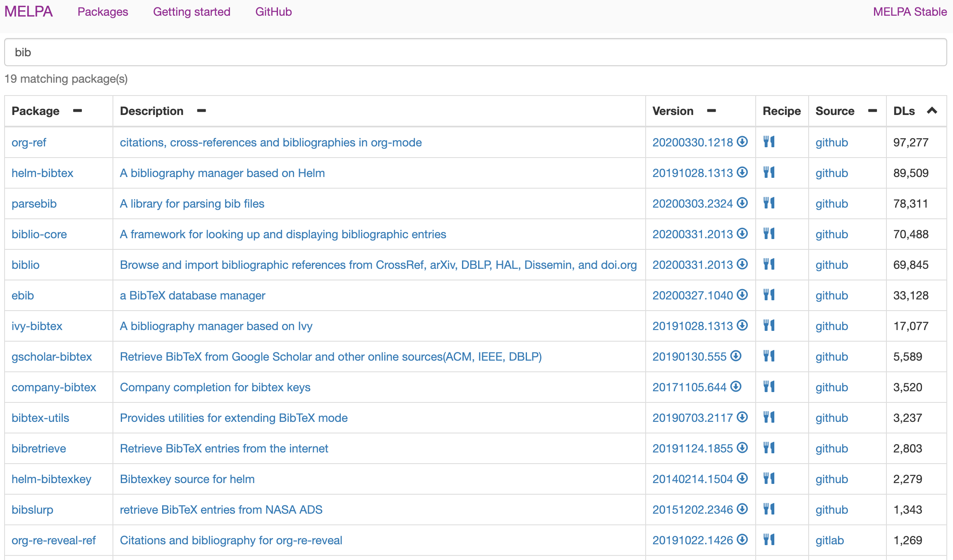953x560 pixels.
Task: Download bibretrieve version 20191124.1855
Action: point(700,448)
